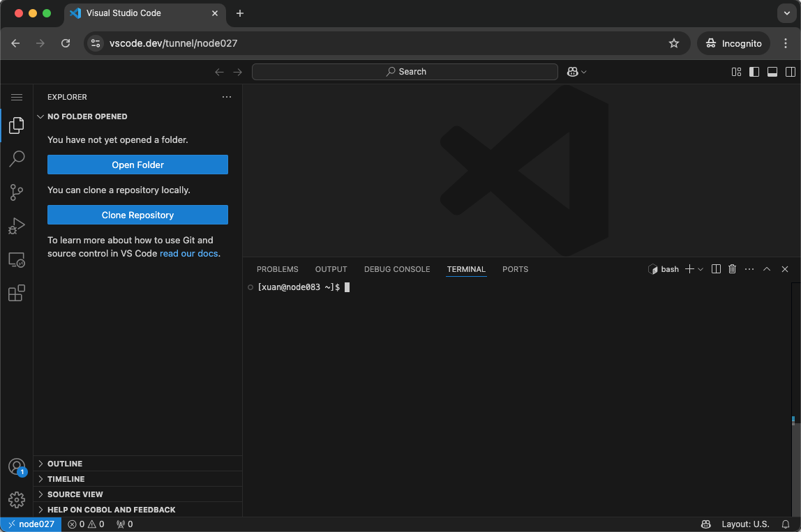
Task: Go forward in editor navigation history
Action: click(x=237, y=72)
